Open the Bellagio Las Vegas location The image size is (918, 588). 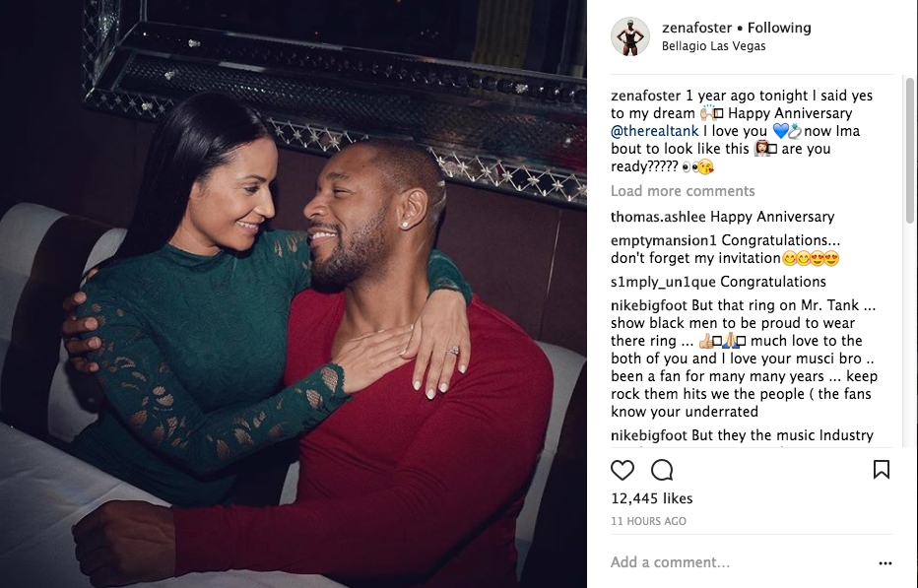click(x=714, y=45)
